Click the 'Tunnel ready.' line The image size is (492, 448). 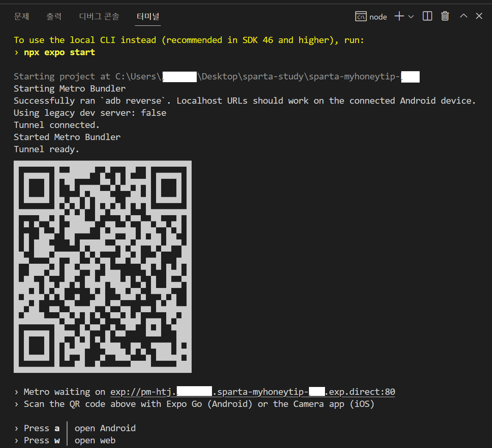47,149
